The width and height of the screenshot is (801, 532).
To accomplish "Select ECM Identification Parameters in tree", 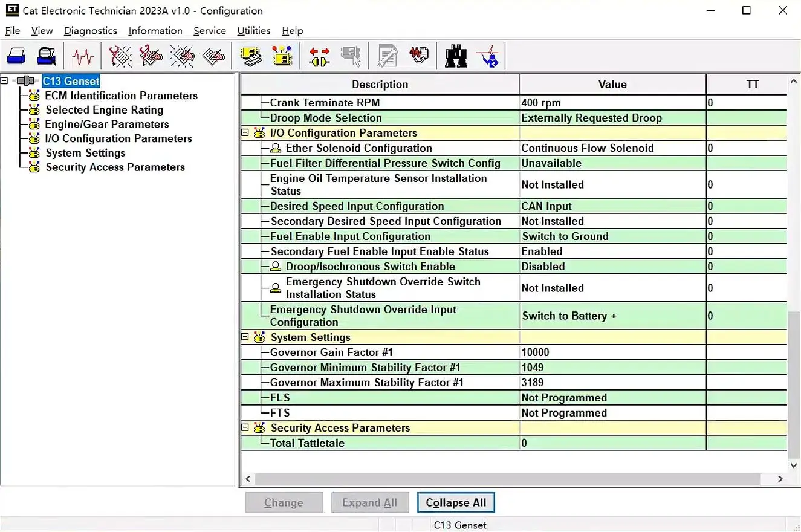I will click(121, 96).
